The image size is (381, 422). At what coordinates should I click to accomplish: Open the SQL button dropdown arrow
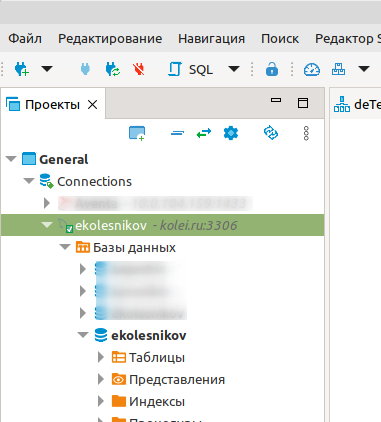[234, 69]
